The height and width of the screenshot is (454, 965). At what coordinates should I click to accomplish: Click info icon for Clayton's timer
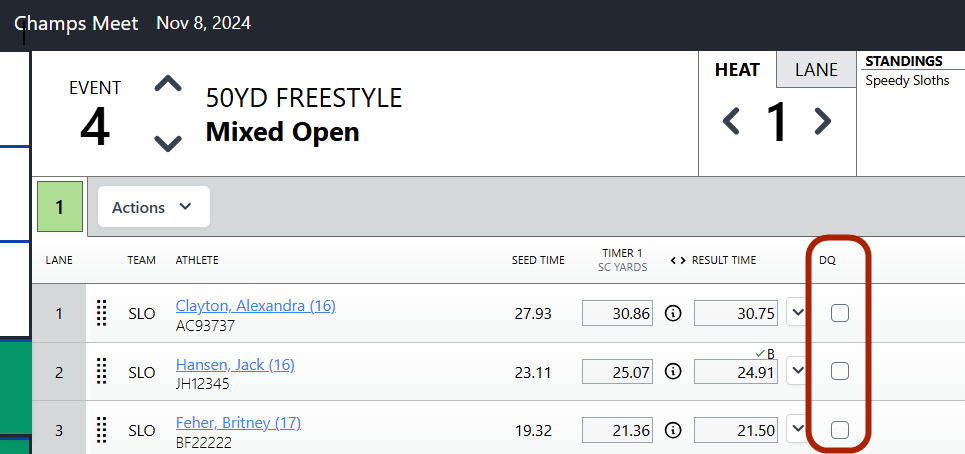[673, 313]
